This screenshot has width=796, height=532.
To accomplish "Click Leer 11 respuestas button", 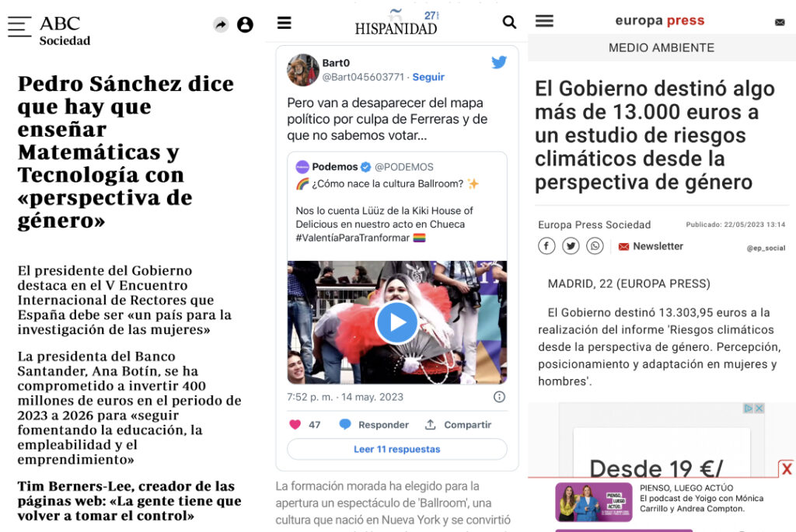I will (397, 450).
